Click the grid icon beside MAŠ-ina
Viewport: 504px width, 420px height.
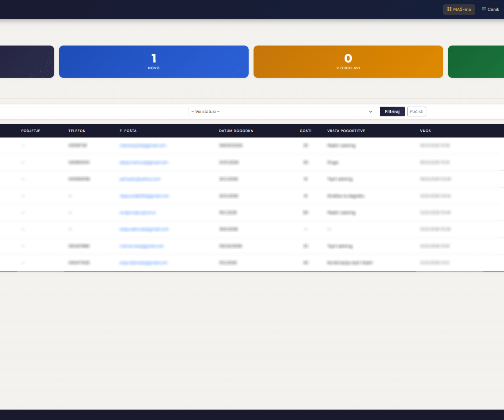[449, 9]
